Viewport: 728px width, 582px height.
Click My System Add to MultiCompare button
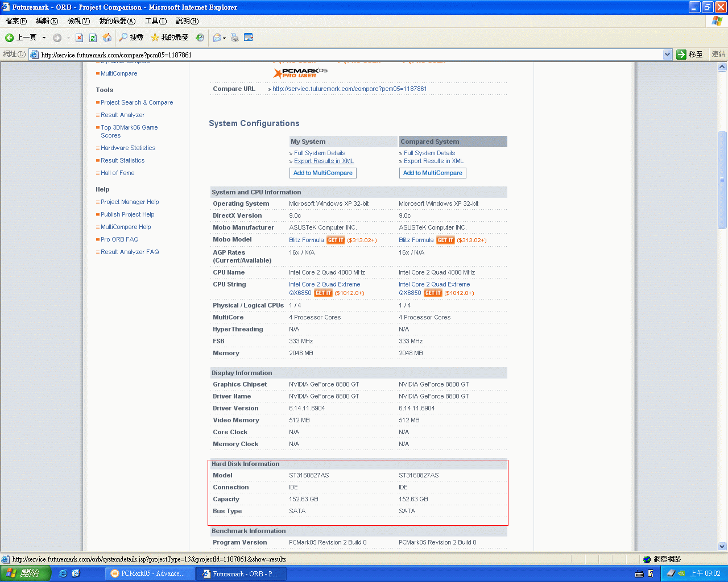(x=323, y=173)
